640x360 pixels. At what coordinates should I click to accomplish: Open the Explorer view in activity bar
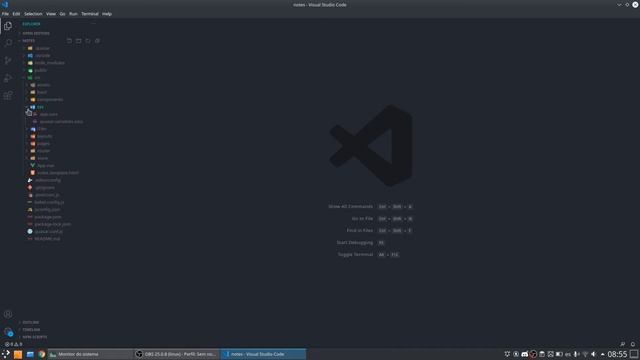[x=8, y=26]
